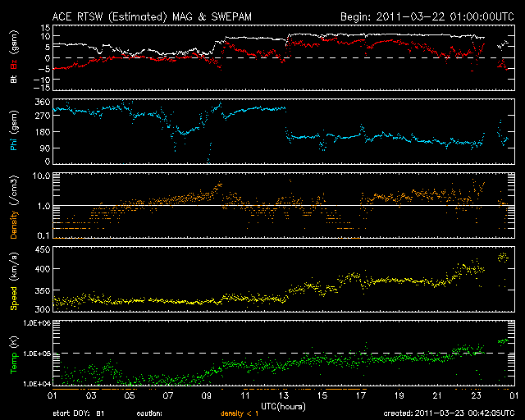The image size is (525, 420).
Task: Click the '400' tick on Speed axis
Action: coord(43,269)
